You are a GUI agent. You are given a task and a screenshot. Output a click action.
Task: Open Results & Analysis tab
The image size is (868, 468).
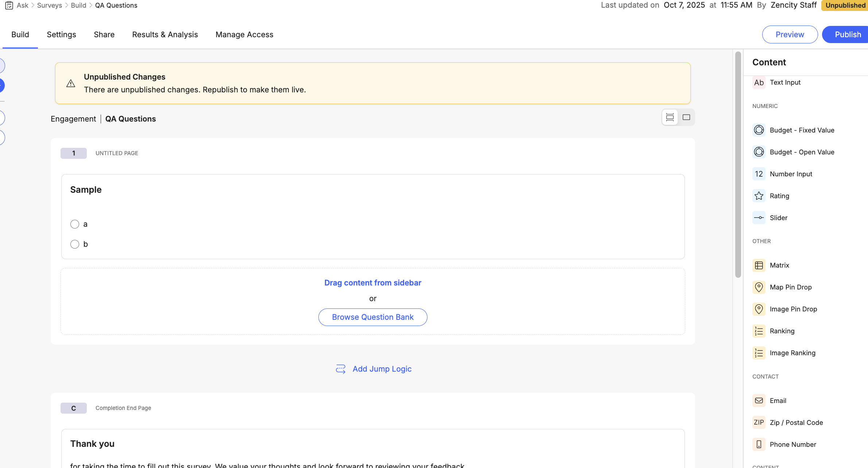(165, 35)
